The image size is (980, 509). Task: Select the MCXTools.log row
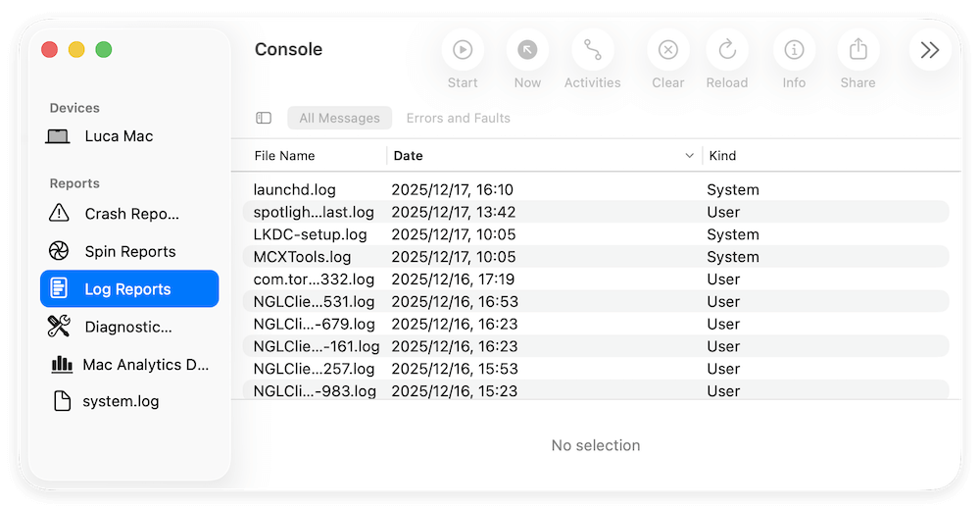tap(596, 257)
